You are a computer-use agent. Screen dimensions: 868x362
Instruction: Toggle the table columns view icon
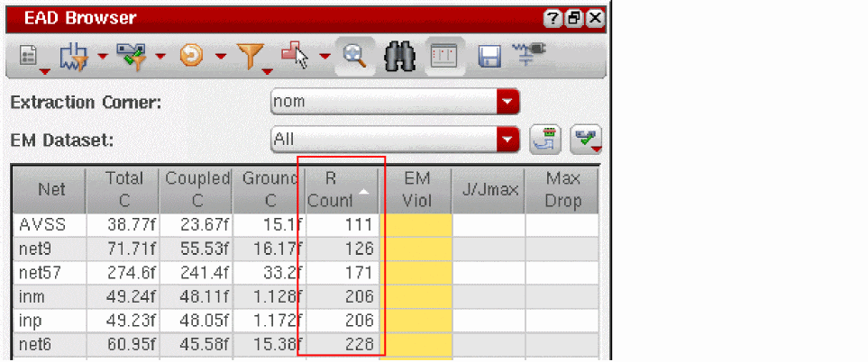tap(444, 57)
